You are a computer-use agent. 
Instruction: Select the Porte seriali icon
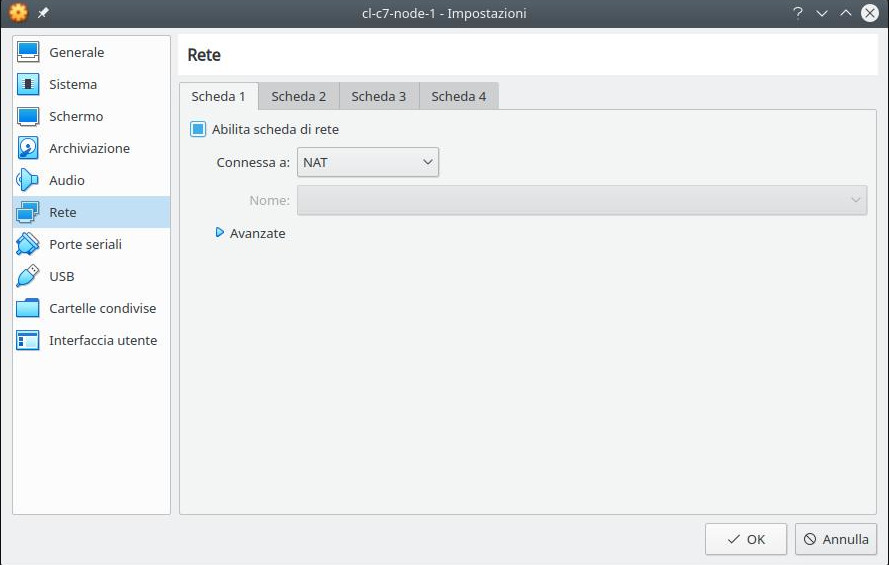click(28, 244)
